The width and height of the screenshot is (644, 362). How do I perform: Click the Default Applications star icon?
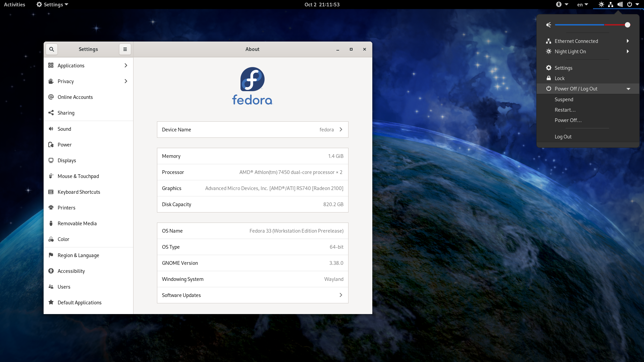(x=51, y=303)
